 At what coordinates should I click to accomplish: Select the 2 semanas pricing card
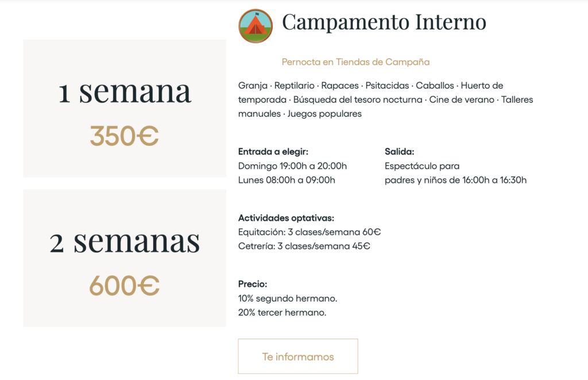point(124,256)
